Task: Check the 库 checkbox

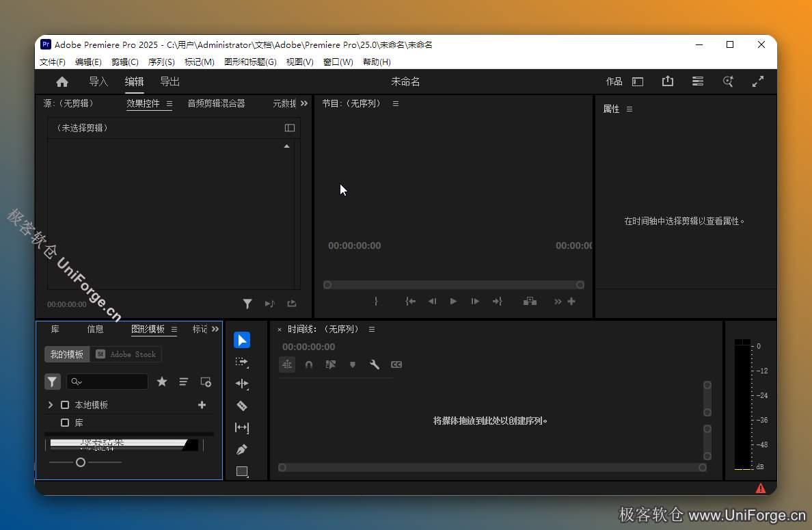Action: [65, 423]
